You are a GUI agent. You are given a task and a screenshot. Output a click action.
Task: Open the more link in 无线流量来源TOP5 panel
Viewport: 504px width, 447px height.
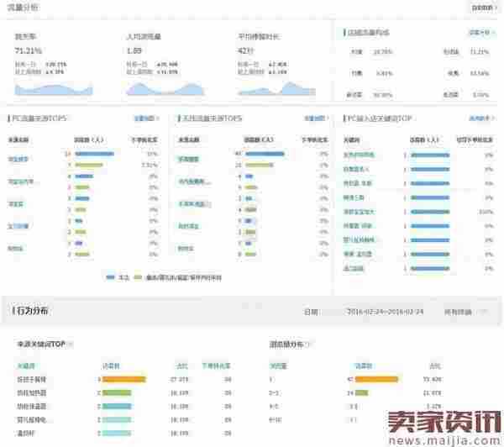click(316, 119)
